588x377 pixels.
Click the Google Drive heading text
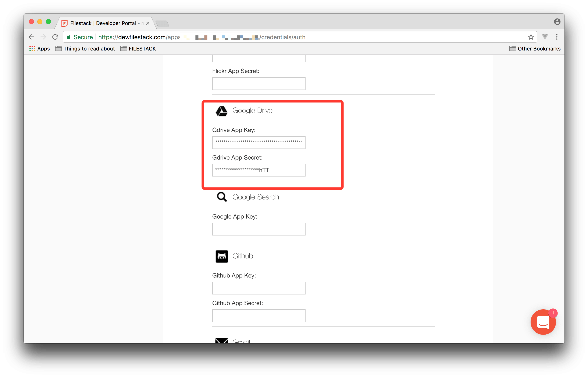point(252,110)
